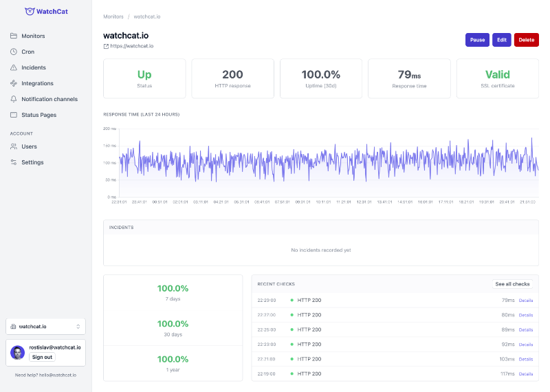Click the Cron clock icon

tap(14, 52)
